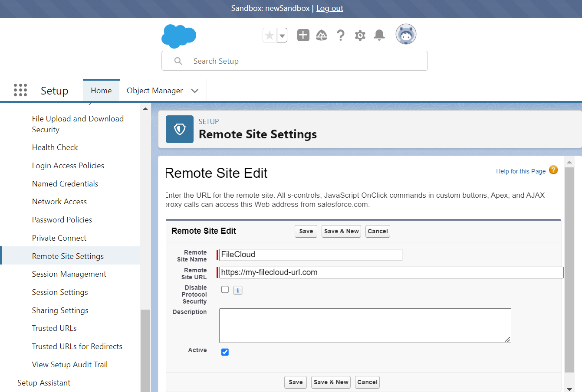Click the Help for this Page link

[521, 171]
